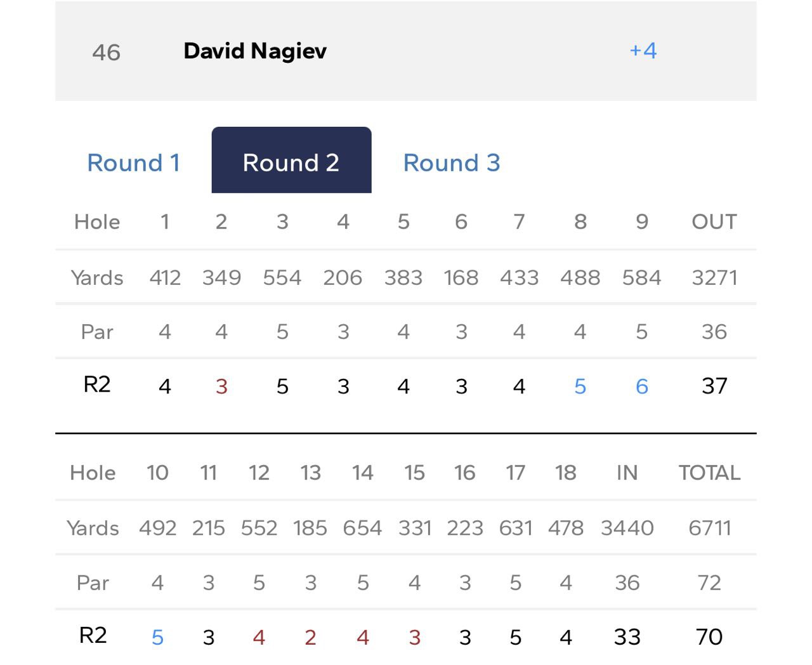Click the OUT column header
This screenshot has width=812, height=665.
coord(714,221)
